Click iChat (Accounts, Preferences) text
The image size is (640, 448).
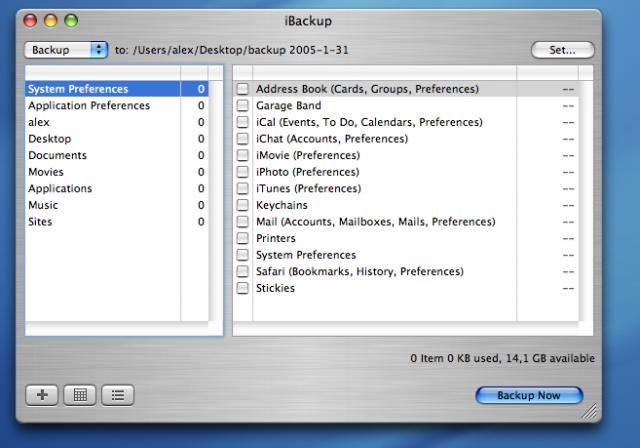(332, 139)
